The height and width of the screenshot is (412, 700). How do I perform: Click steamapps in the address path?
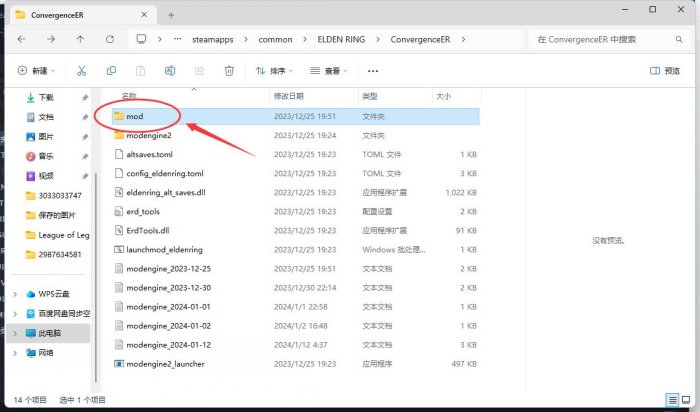[212, 39]
